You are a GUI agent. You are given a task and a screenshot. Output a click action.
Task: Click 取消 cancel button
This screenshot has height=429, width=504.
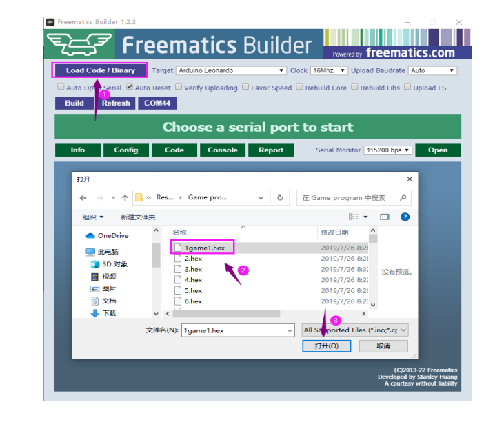click(x=383, y=346)
